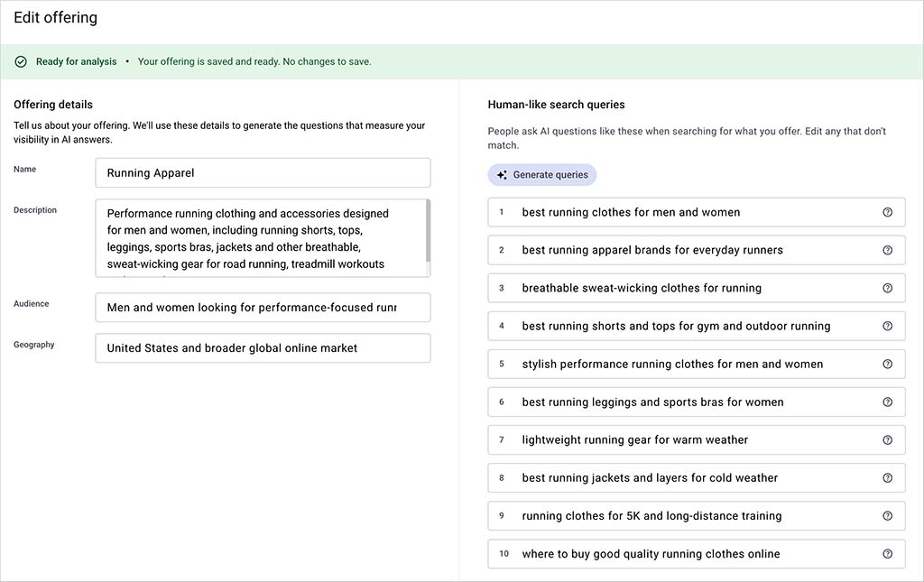Click the Description box scrollbar

click(x=428, y=231)
